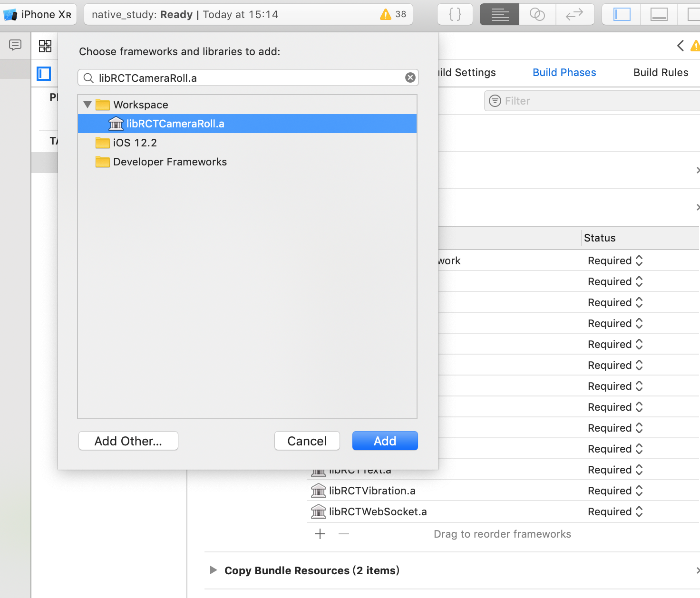
Task: Open the Build Settings tab
Action: (x=467, y=72)
